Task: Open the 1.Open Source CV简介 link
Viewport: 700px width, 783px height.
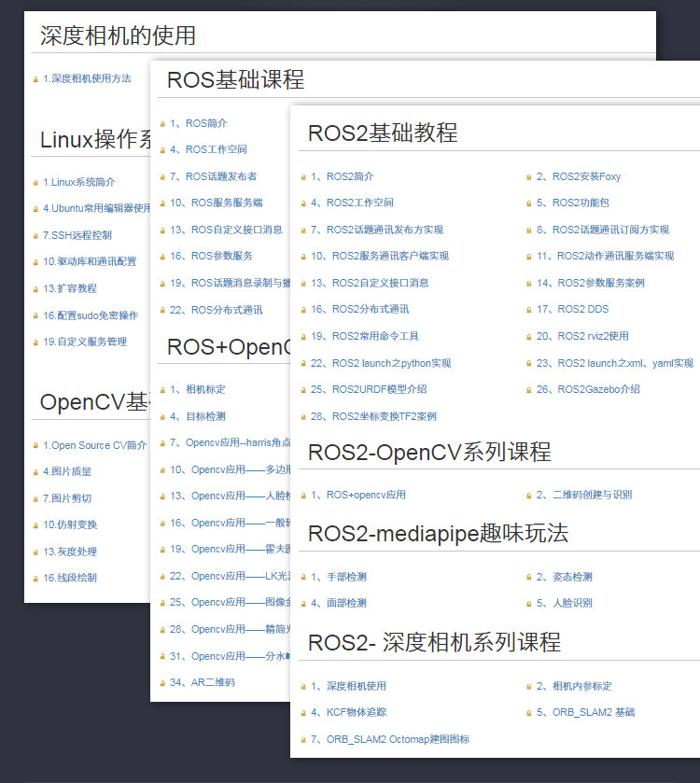Action: (95, 445)
